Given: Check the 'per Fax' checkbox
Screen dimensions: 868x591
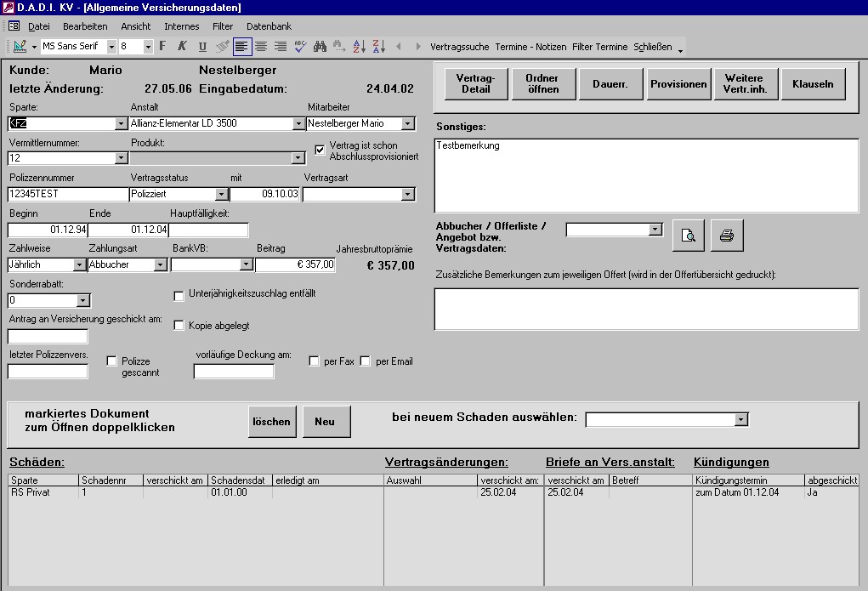Looking at the screenshot, I should [315, 361].
